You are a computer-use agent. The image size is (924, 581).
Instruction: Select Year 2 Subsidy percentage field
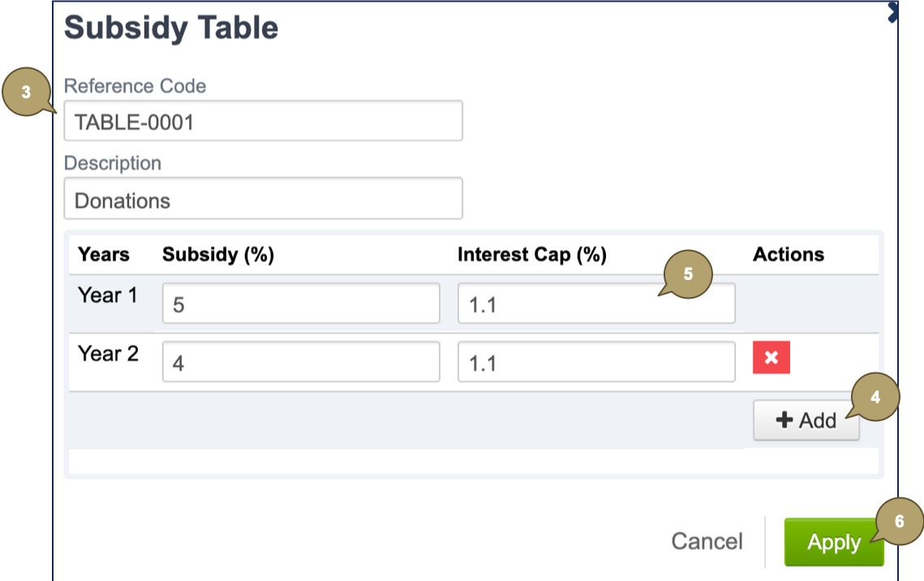click(300, 362)
